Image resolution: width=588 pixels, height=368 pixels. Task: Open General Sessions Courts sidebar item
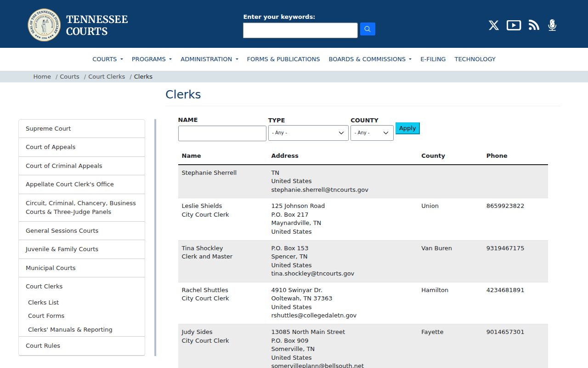(82, 231)
